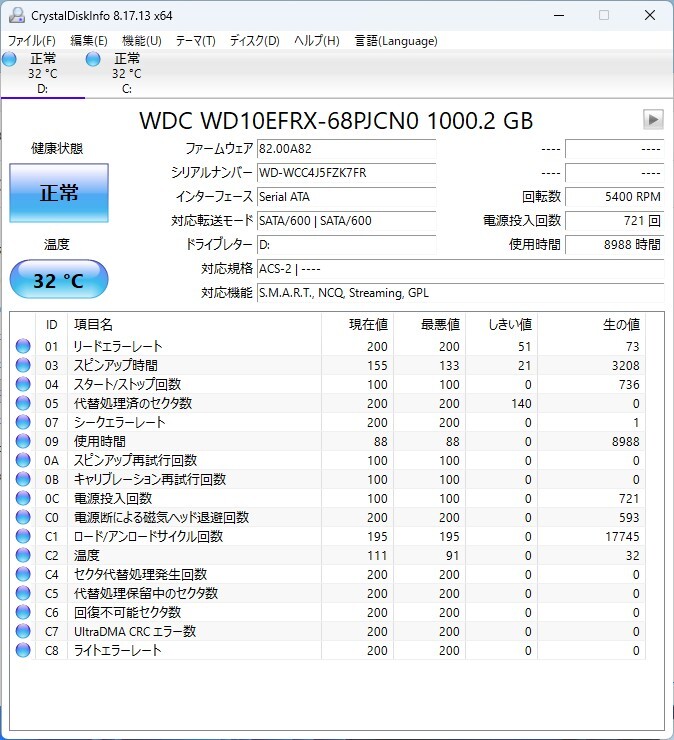Open the 編集(E) menu
Image resolution: width=674 pixels, height=740 pixels.
[x=89, y=41]
